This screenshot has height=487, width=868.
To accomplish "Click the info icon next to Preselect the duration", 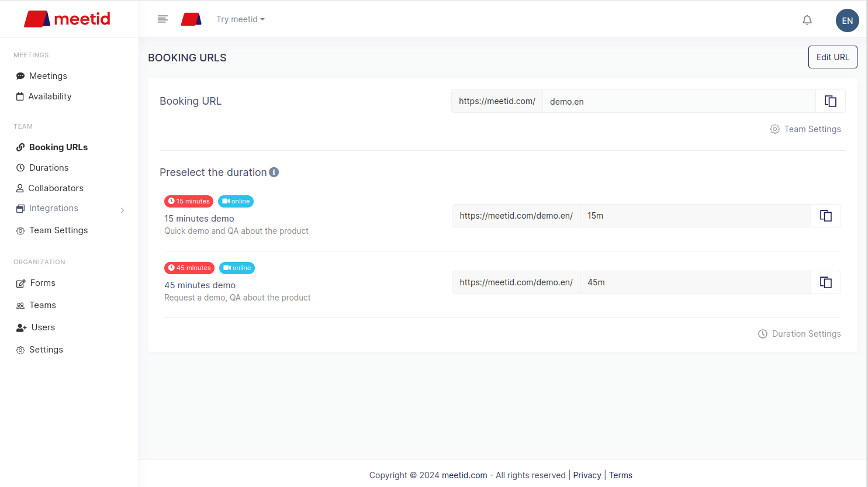I will tap(274, 172).
